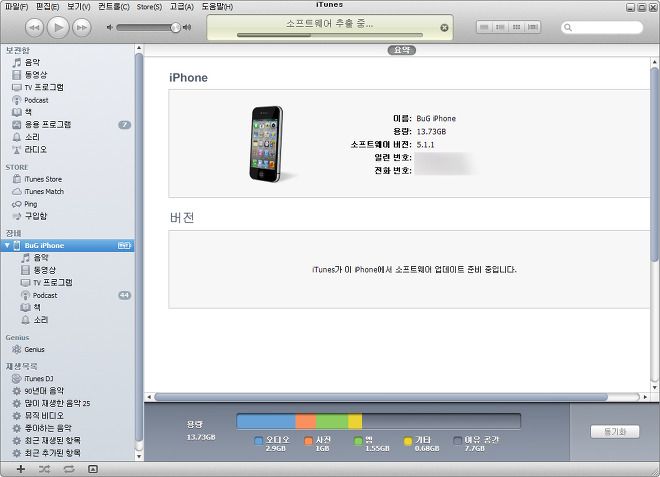This screenshot has width=660, height=477.
Task: Open TV 프로그램 under BuG iPhone
Action: [67, 282]
